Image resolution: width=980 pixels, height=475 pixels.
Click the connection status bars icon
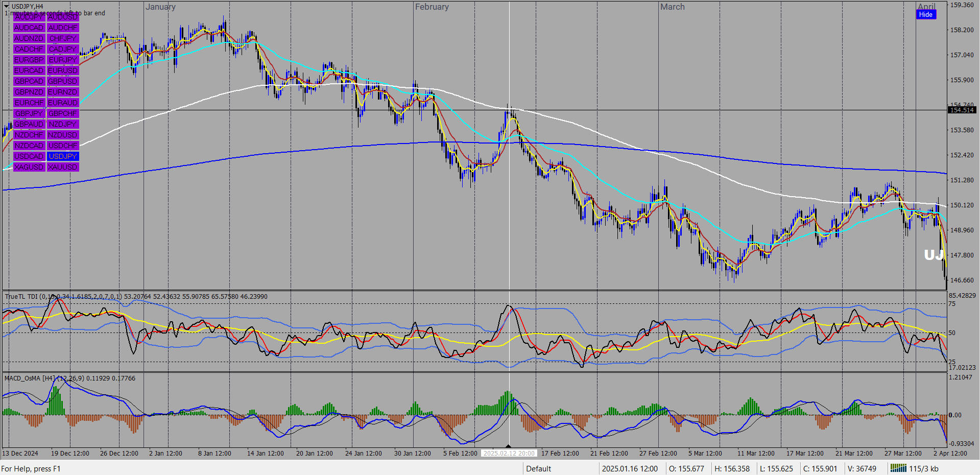(898, 468)
